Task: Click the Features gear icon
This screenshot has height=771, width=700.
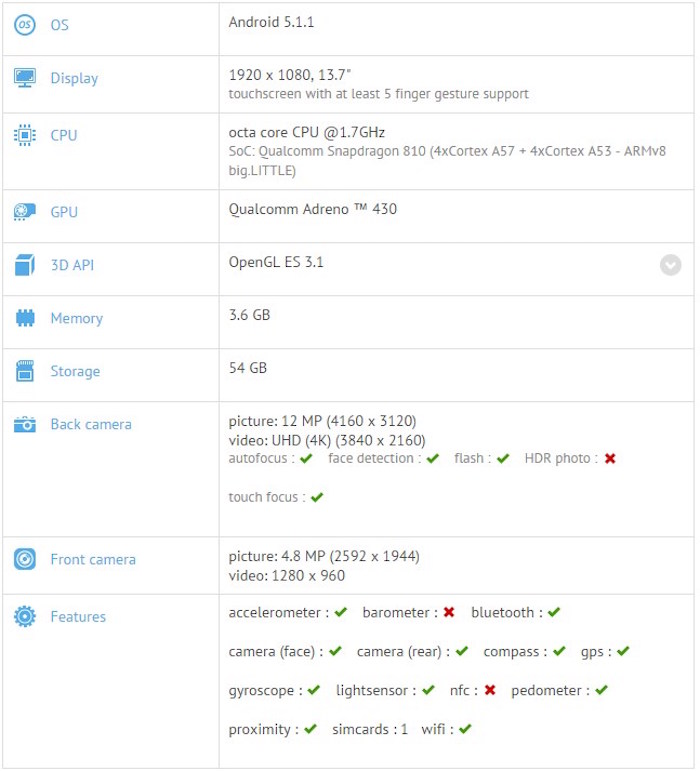Action: click(25, 617)
